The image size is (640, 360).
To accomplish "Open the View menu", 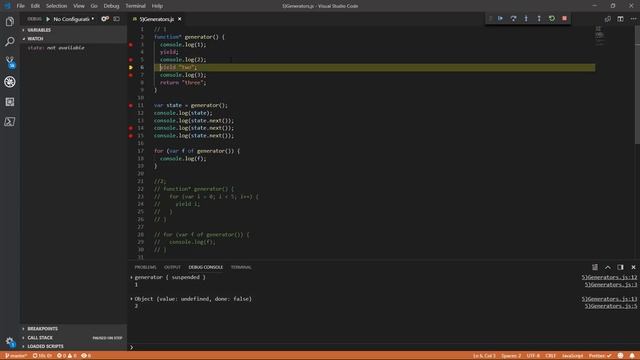I will [x=79, y=6].
